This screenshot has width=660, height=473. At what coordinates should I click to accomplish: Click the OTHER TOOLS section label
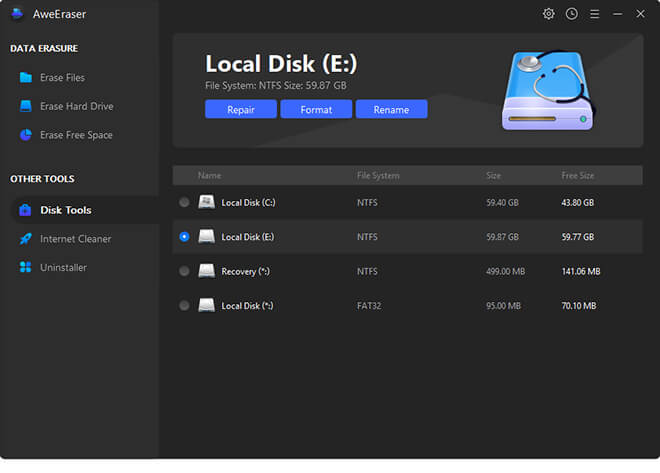tap(42, 179)
